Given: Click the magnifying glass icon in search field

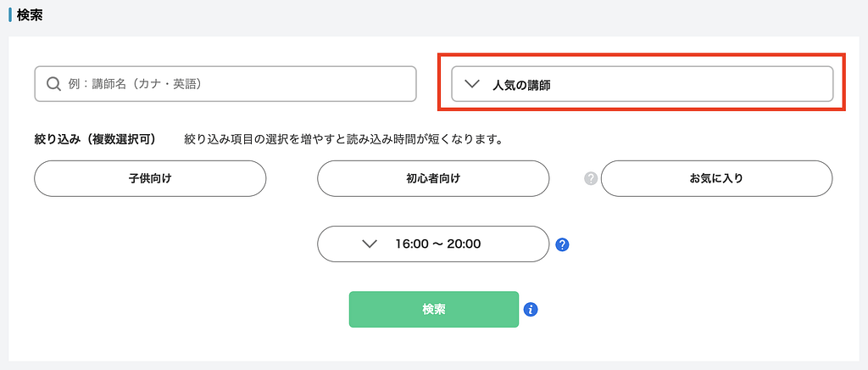Looking at the screenshot, I should tap(53, 84).
